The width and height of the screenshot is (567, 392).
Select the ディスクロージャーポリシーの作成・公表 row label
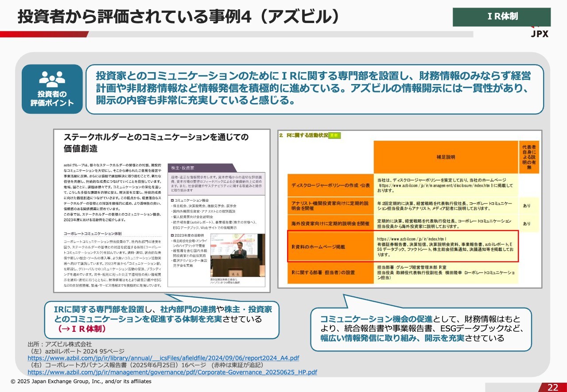point(331,185)
